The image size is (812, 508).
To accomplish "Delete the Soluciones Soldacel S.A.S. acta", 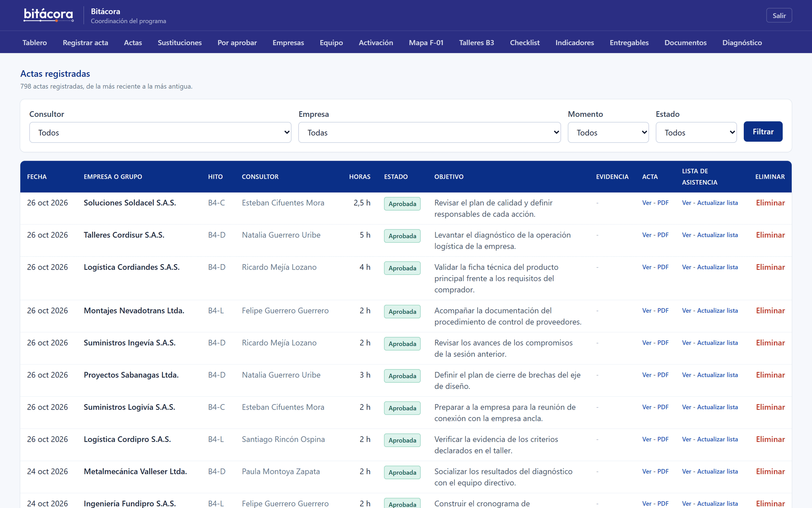I will (x=770, y=203).
